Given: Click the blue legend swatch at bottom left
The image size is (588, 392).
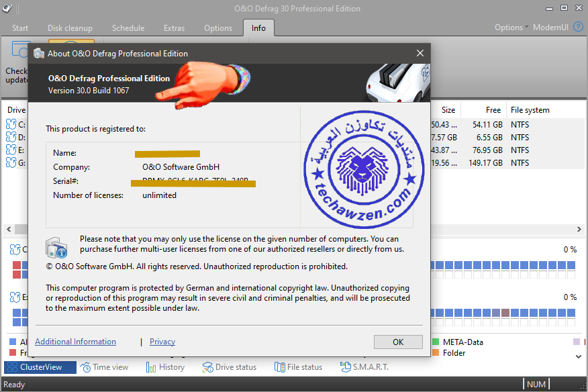Looking at the screenshot, I should pyautogui.click(x=13, y=342).
